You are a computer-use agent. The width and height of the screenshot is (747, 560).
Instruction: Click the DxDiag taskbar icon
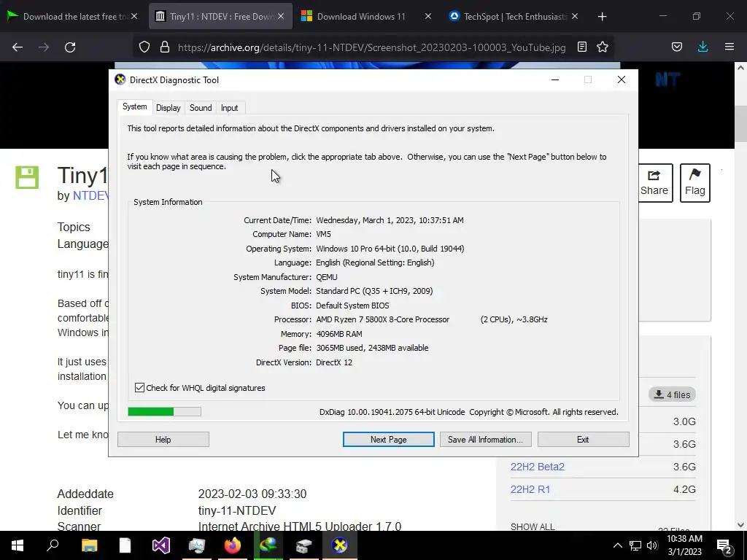[x=340, y=545]
